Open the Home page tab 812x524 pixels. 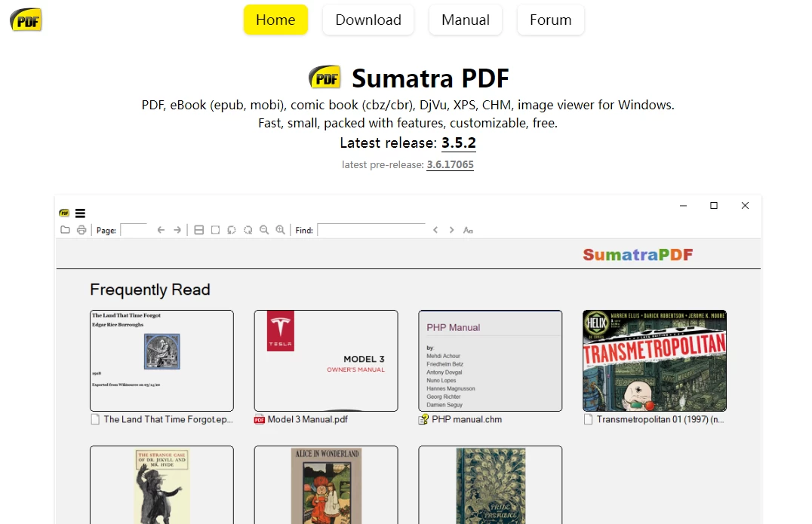tap(275, 20)
